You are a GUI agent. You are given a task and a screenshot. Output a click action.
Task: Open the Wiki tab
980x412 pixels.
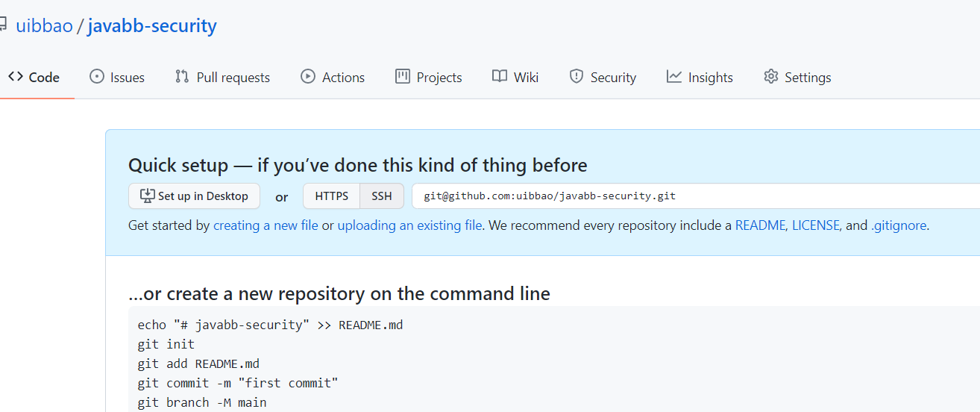point(525,77)
